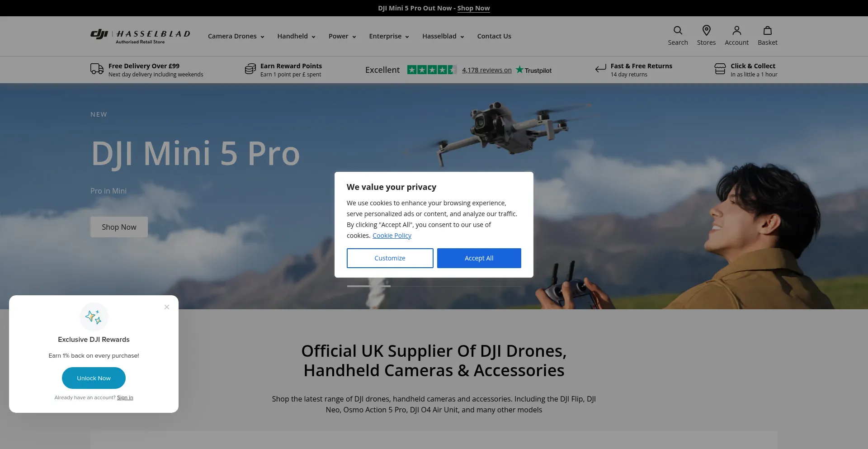Click the Accept All button
Viewport: 868px width, 449px height.
click(479, 258)
